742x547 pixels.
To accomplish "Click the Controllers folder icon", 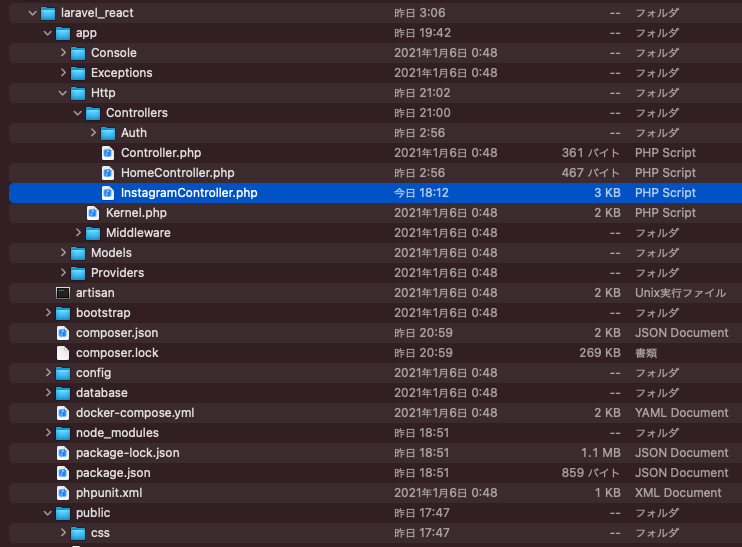I will (x=93, y=113).
